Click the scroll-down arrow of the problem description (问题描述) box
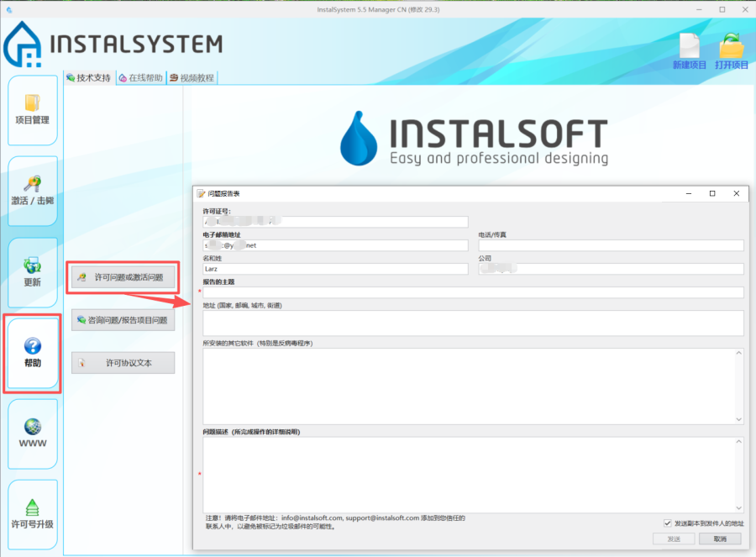This screenshot has height=557, width=756. pyautogui.click(x=739, y=507)
